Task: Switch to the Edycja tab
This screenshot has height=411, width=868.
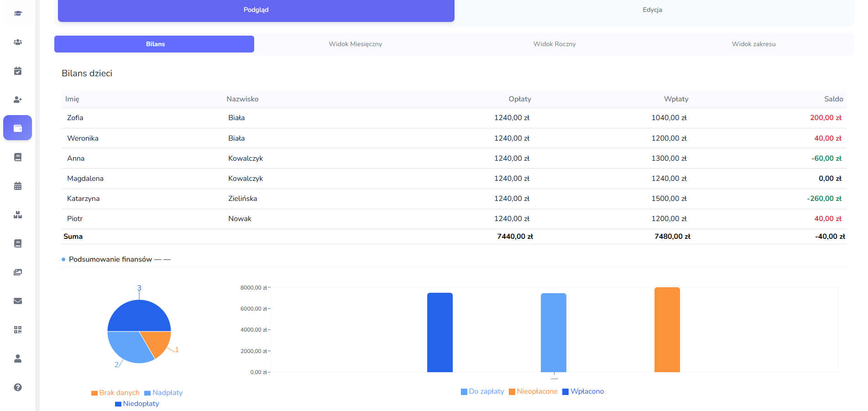Action: click(x=652, y=10)
